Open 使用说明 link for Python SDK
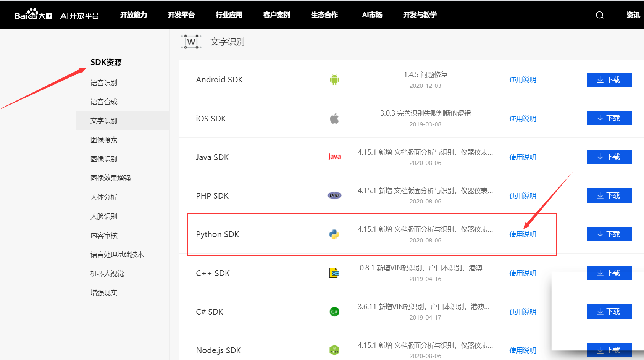 pyautogui.click(x=523, y=234)
